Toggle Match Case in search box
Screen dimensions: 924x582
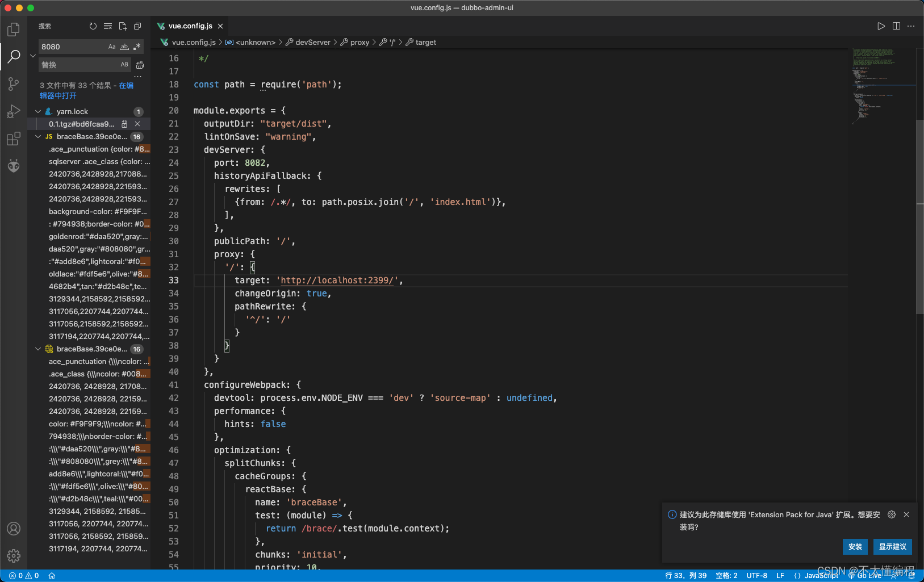point(112,47)
